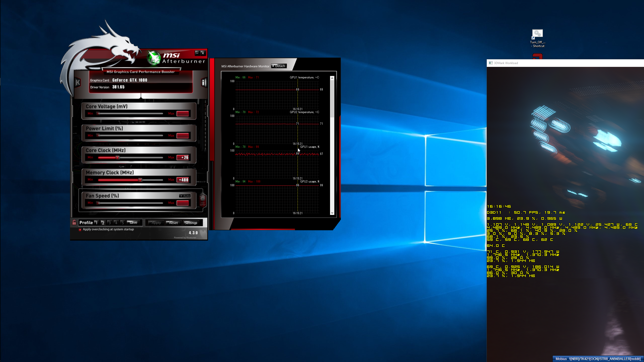Select profile slot 4
This screenshot has height=362, width=644.
point(116,223)
